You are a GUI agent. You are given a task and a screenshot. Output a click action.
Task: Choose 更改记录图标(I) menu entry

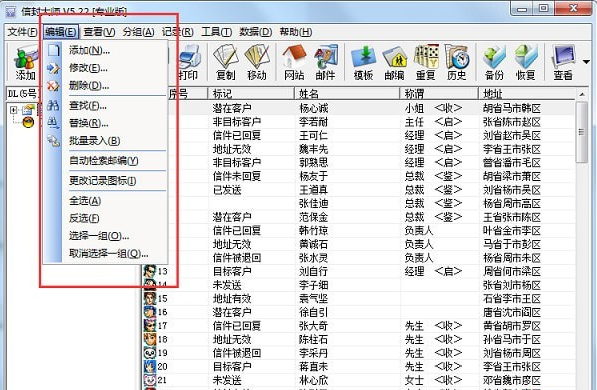coord(106,181)
